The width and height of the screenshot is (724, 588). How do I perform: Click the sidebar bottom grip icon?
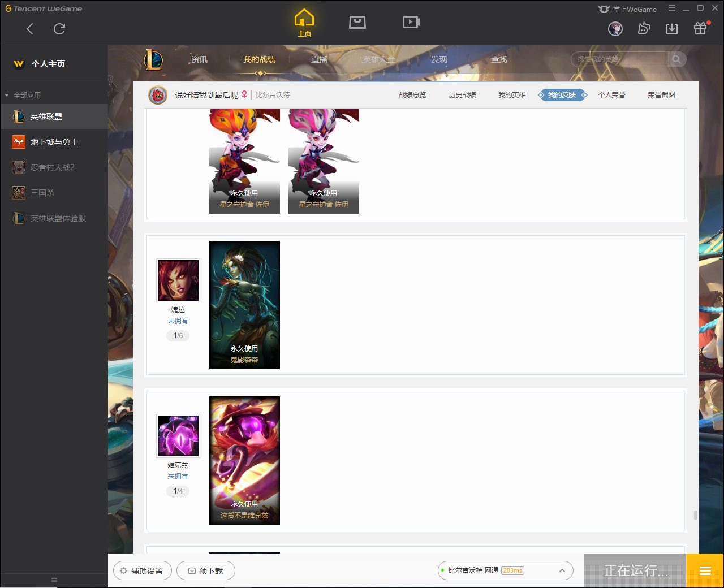[x=54, y=580]
